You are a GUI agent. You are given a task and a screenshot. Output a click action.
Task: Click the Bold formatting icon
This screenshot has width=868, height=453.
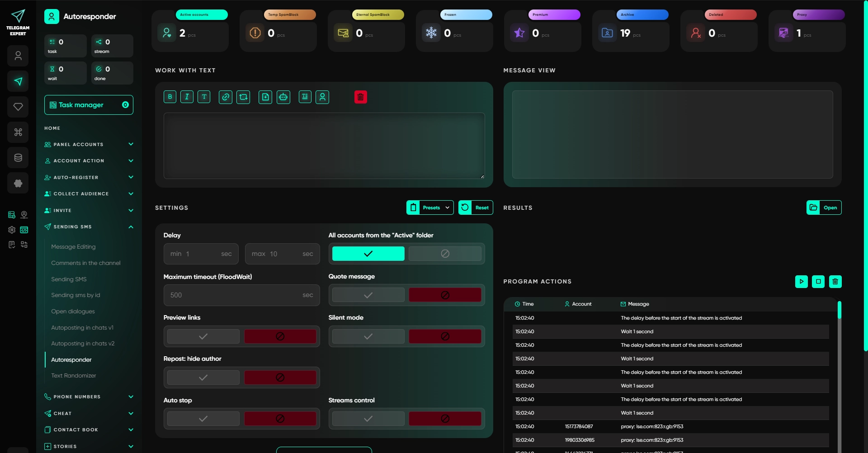click(170, 97)
